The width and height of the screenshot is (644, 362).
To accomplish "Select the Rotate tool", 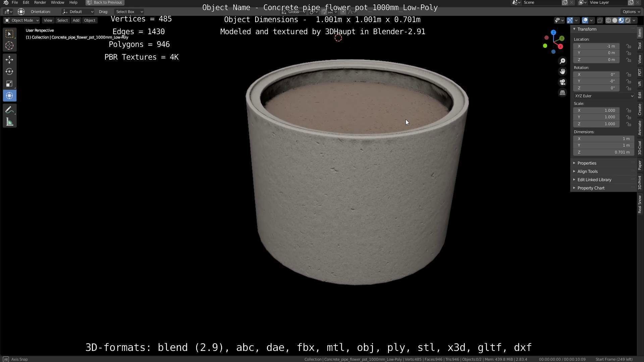I will coord(9,72).
